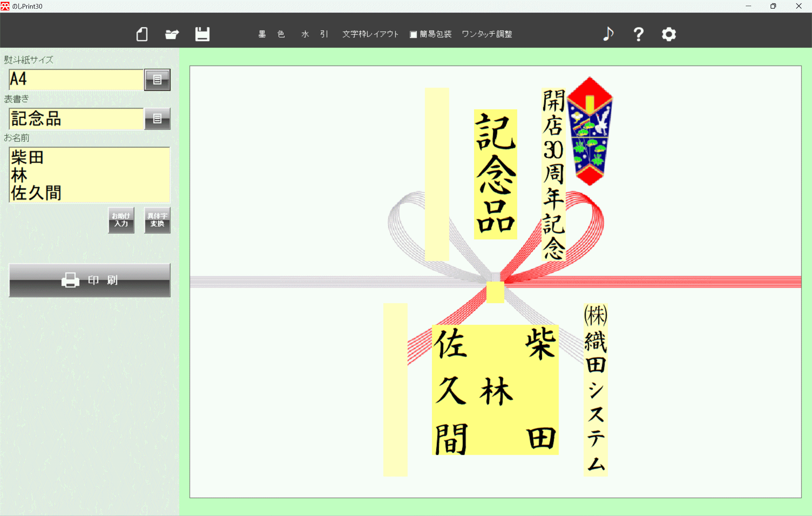
Task: Save with the floppy disk icon
Action: 202,34
